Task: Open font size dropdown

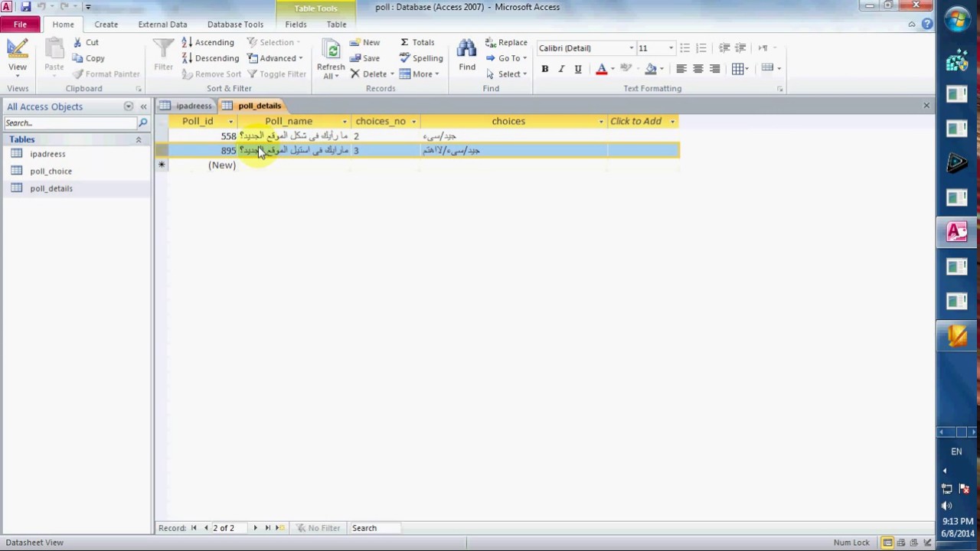Action: point(671,48)
